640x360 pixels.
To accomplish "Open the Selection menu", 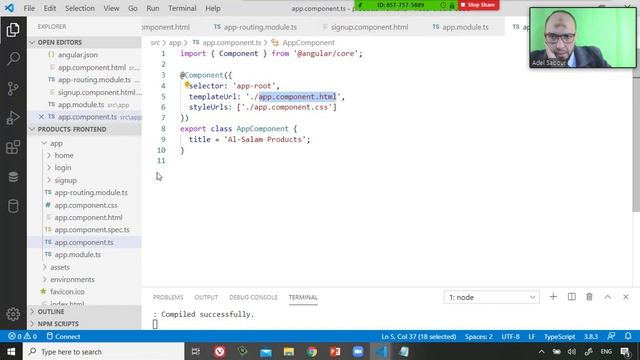I will click(x=80, y=8).
